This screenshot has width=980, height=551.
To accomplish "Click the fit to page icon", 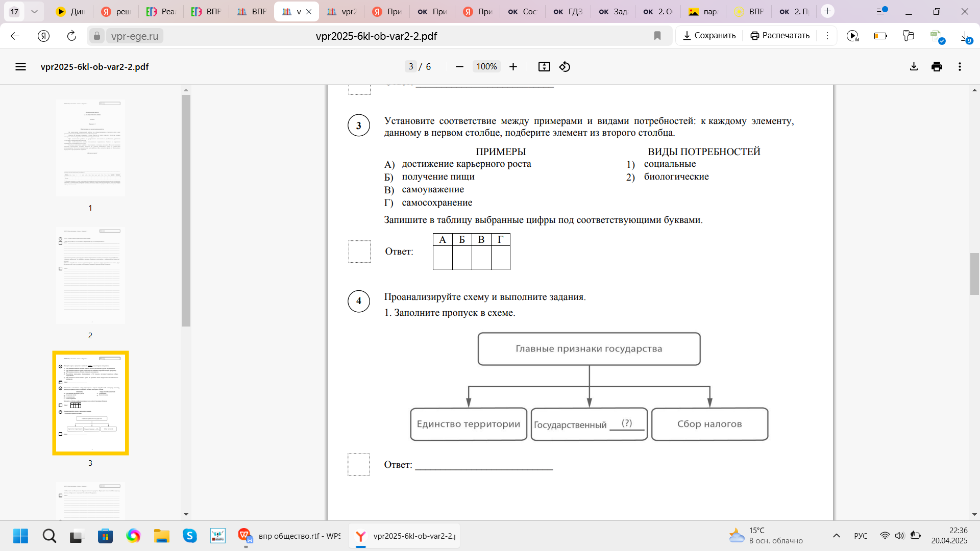I will click(x=544, y=67).
